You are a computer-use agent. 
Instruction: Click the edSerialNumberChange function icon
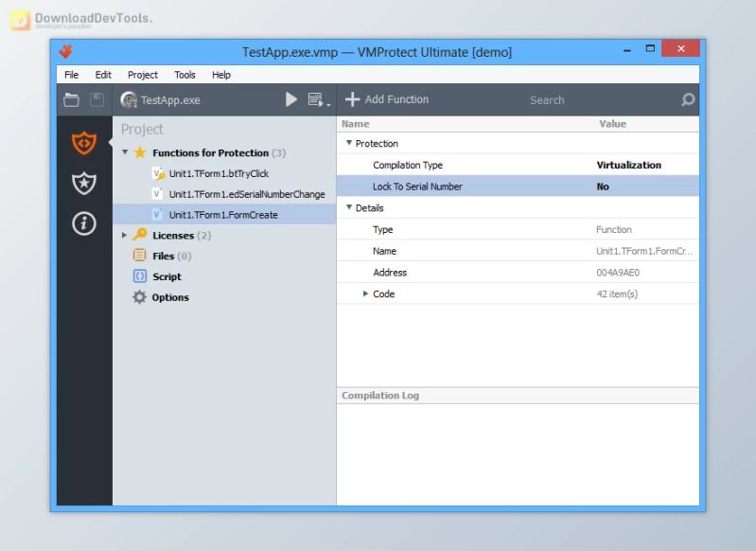157,194
